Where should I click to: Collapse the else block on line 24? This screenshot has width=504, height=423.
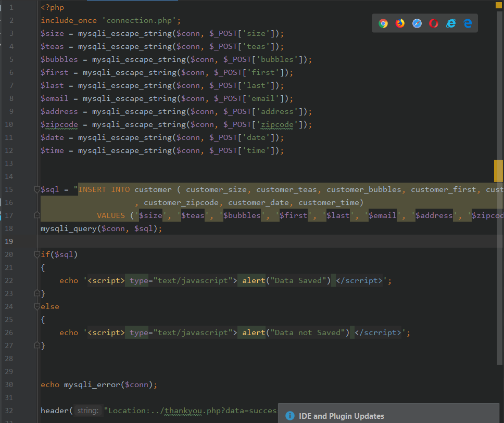click(x=37, y=307)
